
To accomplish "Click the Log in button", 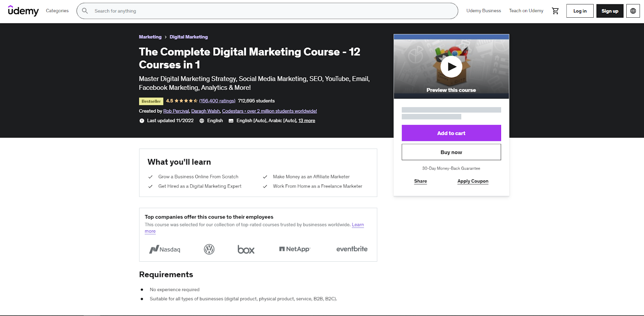I will pyautogui.click(x=580, y=11).
